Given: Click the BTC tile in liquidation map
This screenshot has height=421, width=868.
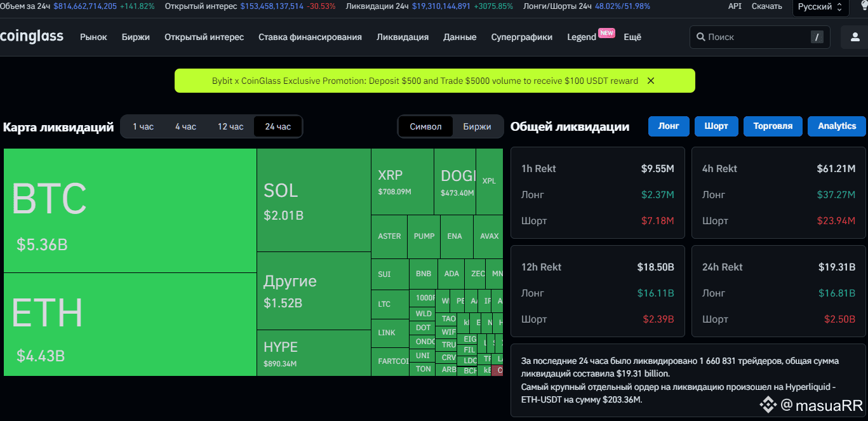Looking at the screenshot, I should tap(130, 210).
